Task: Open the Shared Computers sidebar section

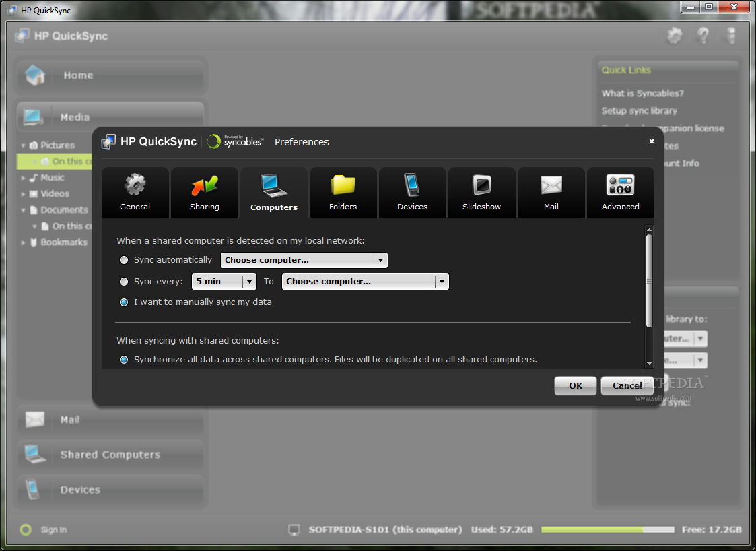Action: click(110, 454)
